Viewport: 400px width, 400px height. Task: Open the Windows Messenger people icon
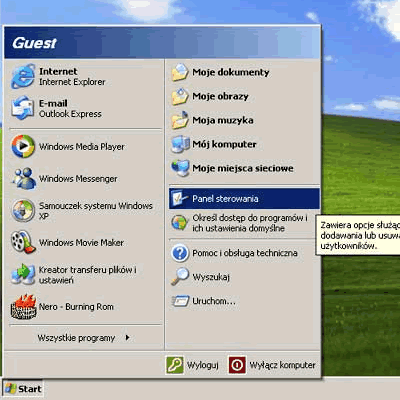tap(24, 179)
